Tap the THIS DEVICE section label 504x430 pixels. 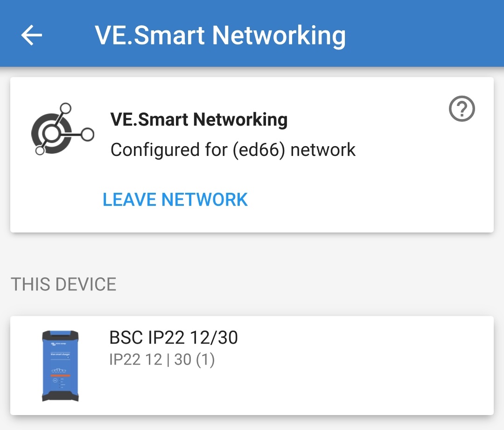click(63, 284)
